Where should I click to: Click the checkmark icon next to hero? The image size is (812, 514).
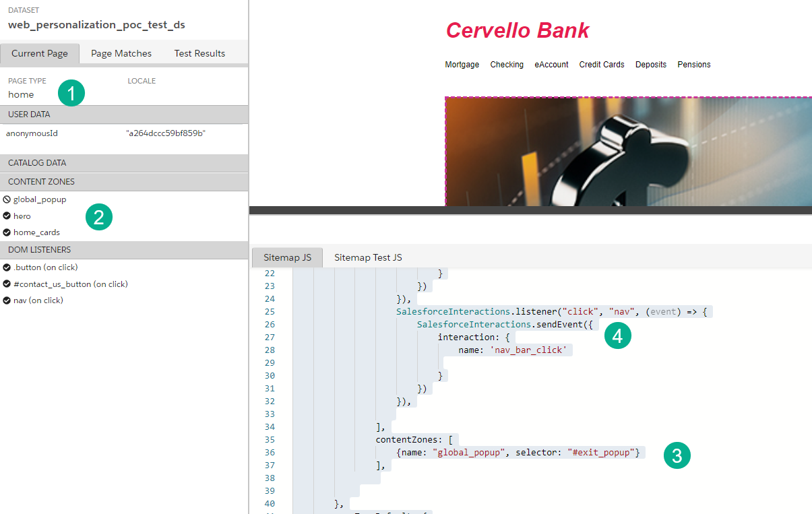click(7, 216)
